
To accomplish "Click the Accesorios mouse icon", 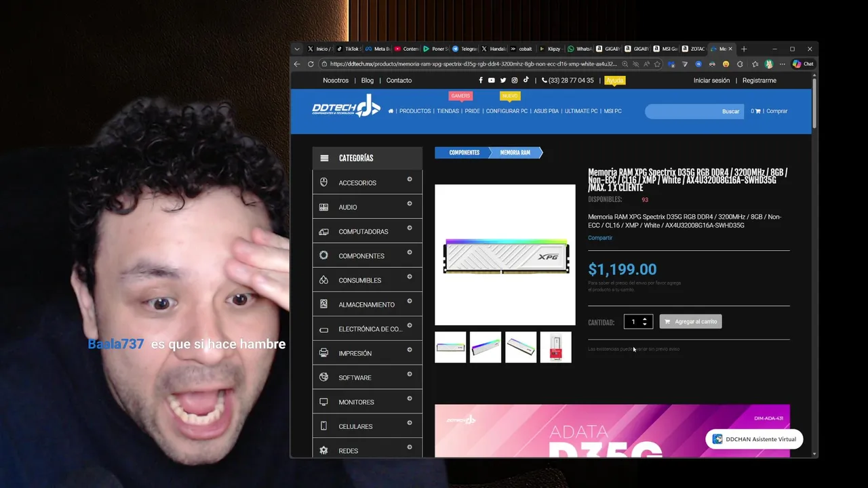I will tap(323, 182).
